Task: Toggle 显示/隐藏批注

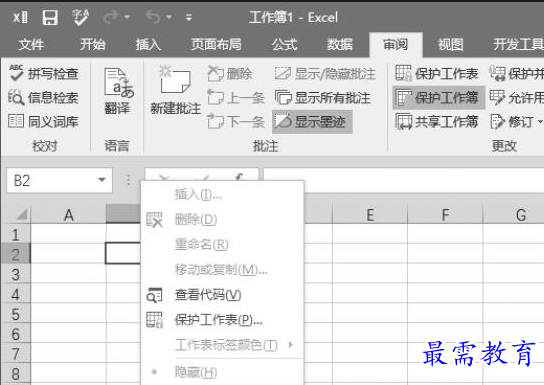Action: click(x=325, y=74)
